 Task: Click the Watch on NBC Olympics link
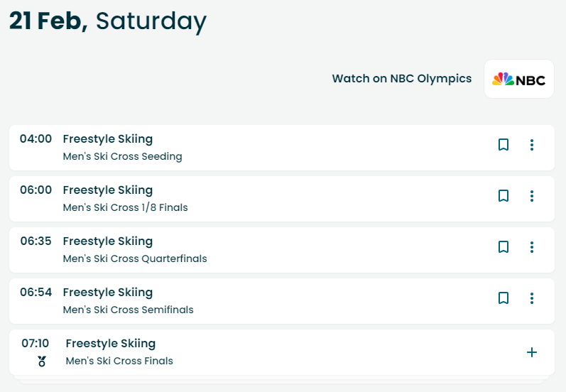(402, 79)
